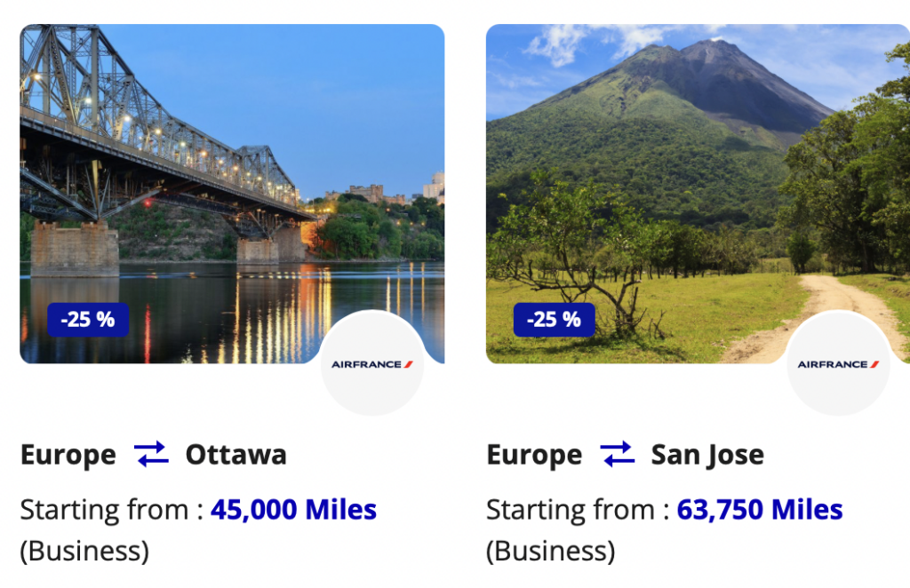Click the -25 % badge on San Jose image
Screen dimensions: 910x588
[555, 320]
